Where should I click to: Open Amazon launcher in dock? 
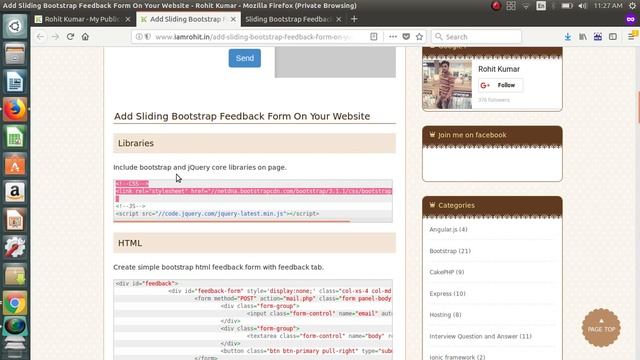[15, 193]
